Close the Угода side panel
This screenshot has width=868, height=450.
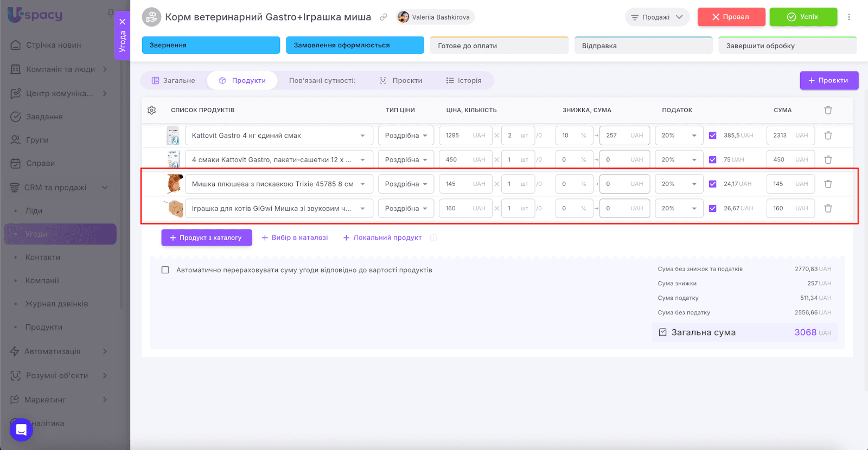click(x=123, y=22)
